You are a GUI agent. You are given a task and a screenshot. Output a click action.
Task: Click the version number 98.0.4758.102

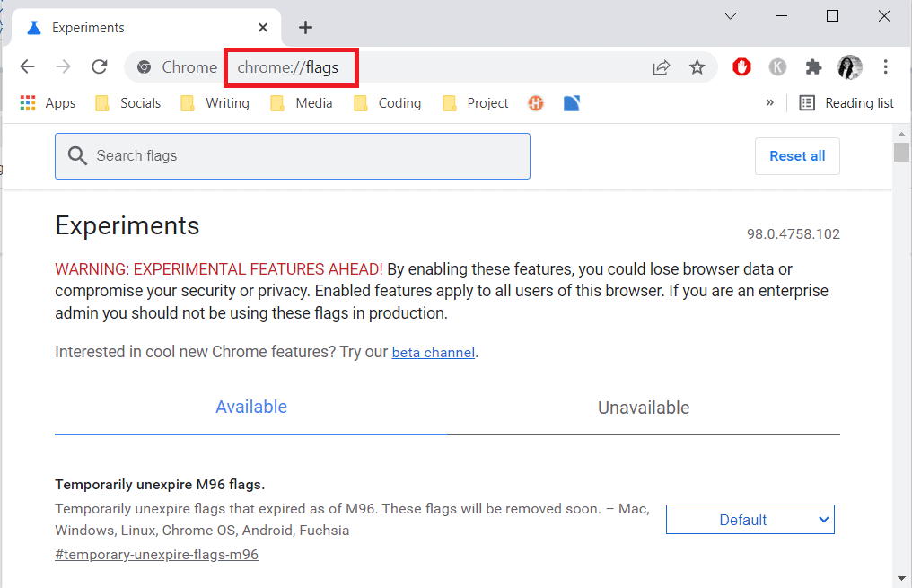coord(794,233)
